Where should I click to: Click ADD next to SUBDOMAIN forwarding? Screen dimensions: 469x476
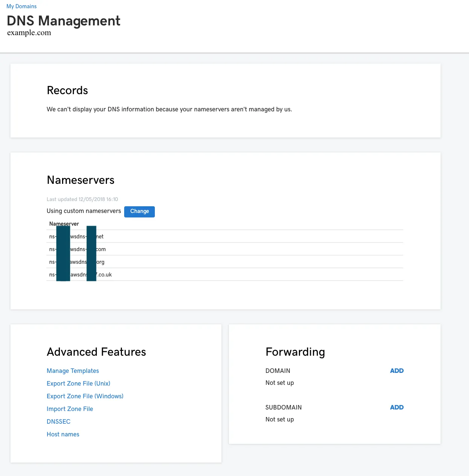tap(397, 407)
